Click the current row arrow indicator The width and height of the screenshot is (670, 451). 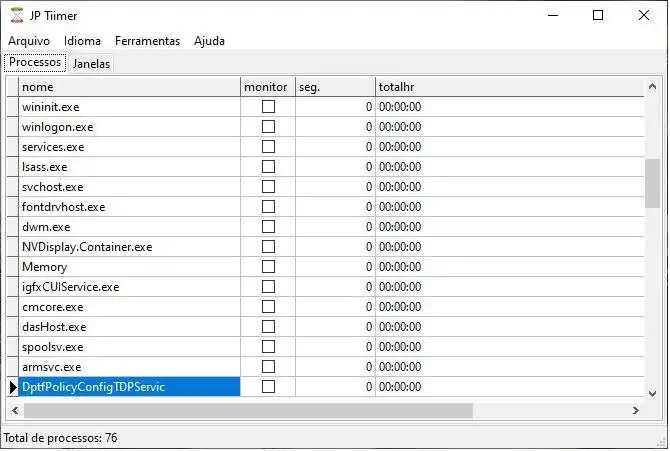coord(13,387)
